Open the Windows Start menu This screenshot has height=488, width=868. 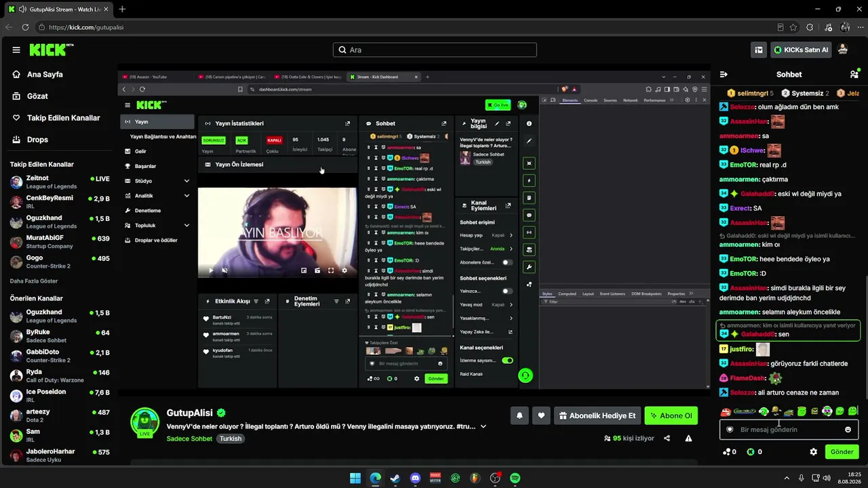[x=355, y=479]
